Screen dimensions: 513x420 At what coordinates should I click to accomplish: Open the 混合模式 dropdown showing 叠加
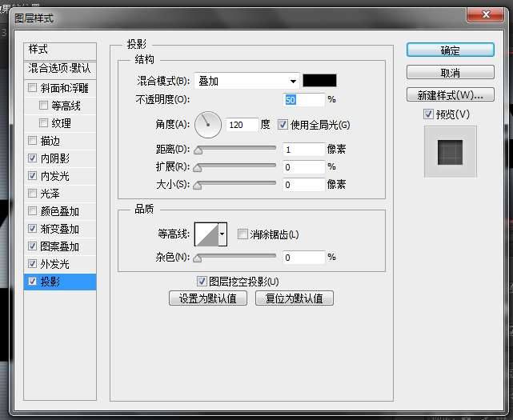pos(247,81)
